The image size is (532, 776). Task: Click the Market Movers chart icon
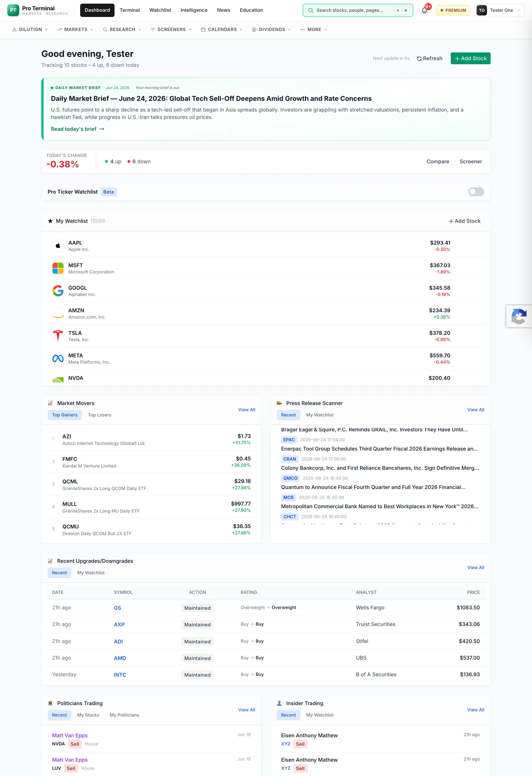tap(51, 403)
